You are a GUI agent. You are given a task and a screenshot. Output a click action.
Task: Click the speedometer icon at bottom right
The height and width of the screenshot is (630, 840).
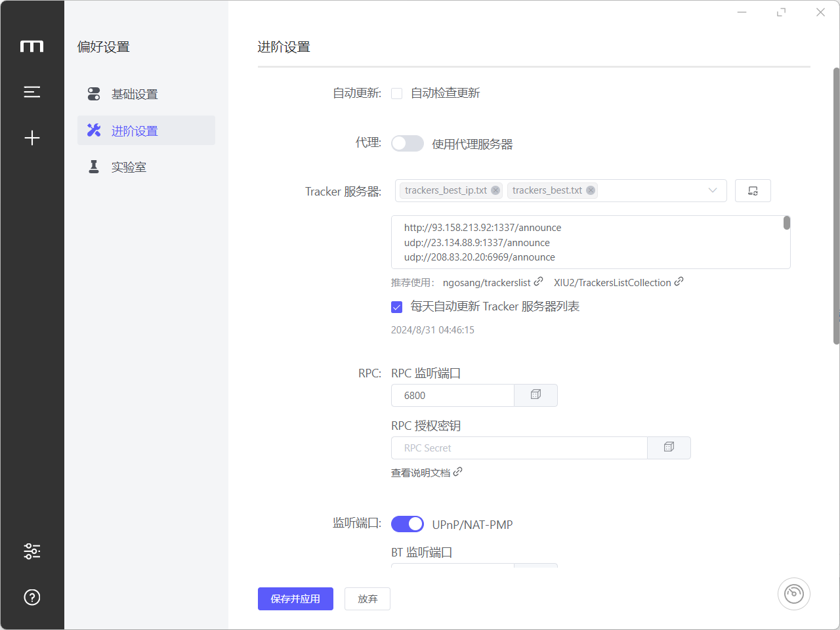[x=793, y=594]
